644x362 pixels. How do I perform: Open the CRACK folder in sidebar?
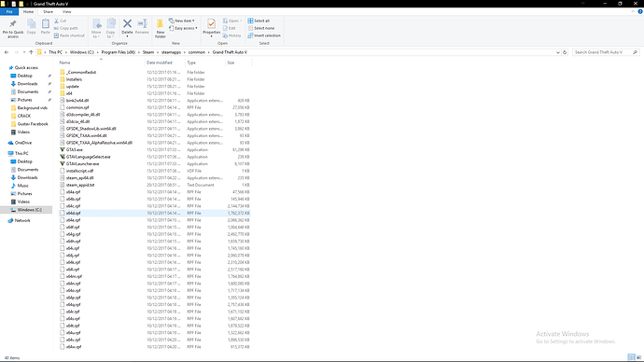[x=24, y=116]
